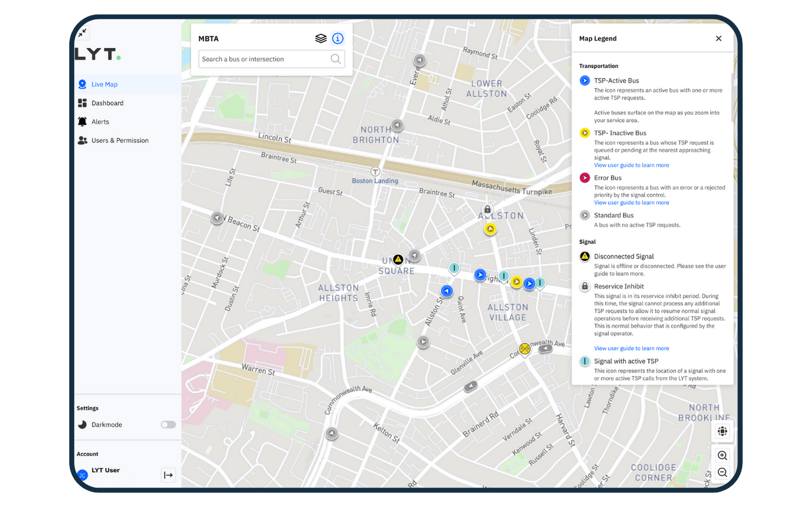Zoom in on the map

[x=722, y=456]
